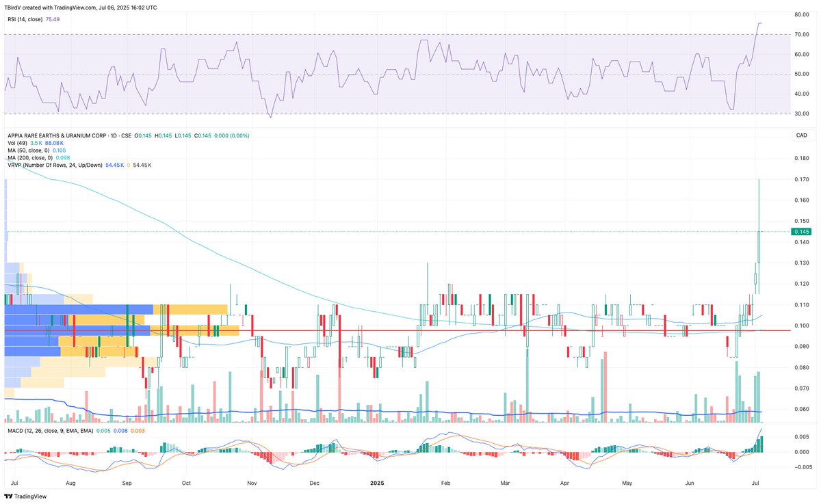Screen dimensions: 821x504
Task: Select the MA (50, close, 0) legend
Action: [x=27, y=150]
